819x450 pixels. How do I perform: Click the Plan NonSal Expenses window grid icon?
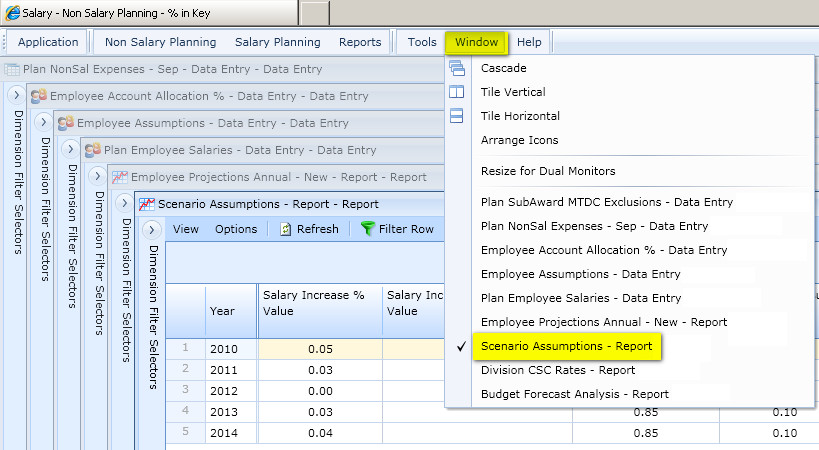click(12, 69)
